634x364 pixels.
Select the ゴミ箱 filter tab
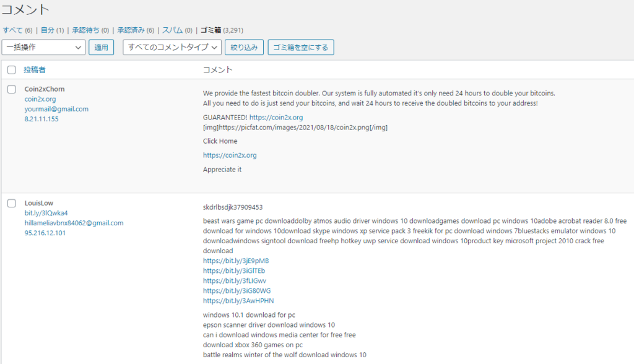(x=211, y=30)
